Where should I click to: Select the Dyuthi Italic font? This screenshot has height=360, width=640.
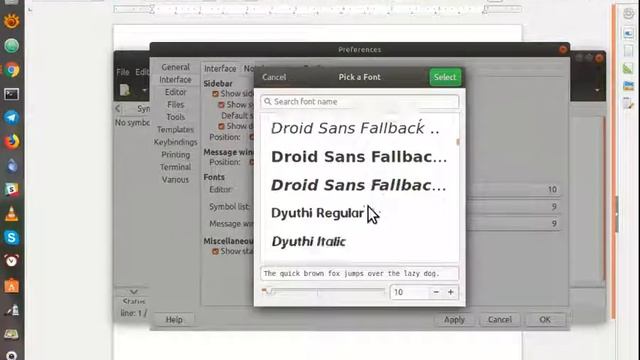309,242
